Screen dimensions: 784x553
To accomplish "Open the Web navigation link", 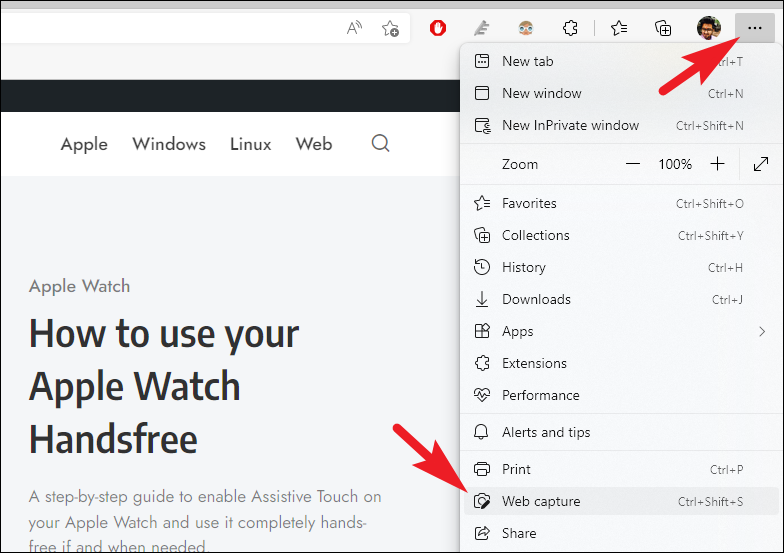I will click(314, 144).
